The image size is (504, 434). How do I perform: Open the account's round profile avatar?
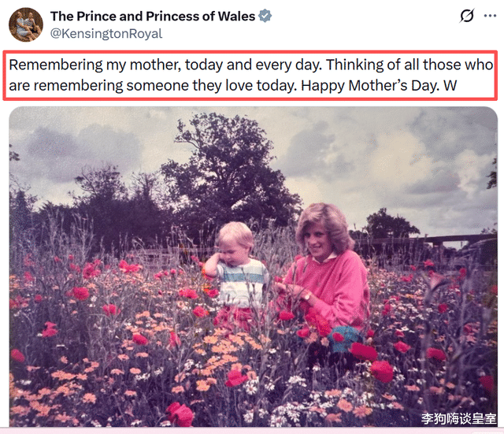click(25, 24)
